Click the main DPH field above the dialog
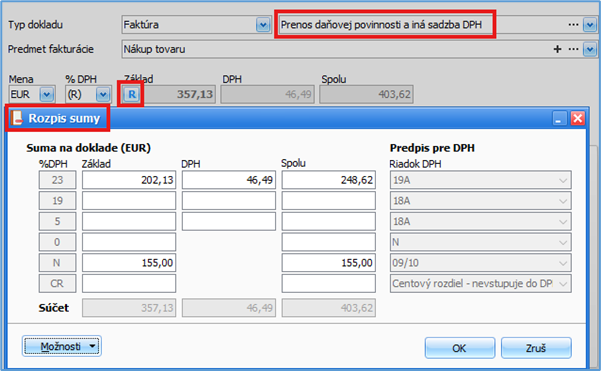 coord(268,94)
